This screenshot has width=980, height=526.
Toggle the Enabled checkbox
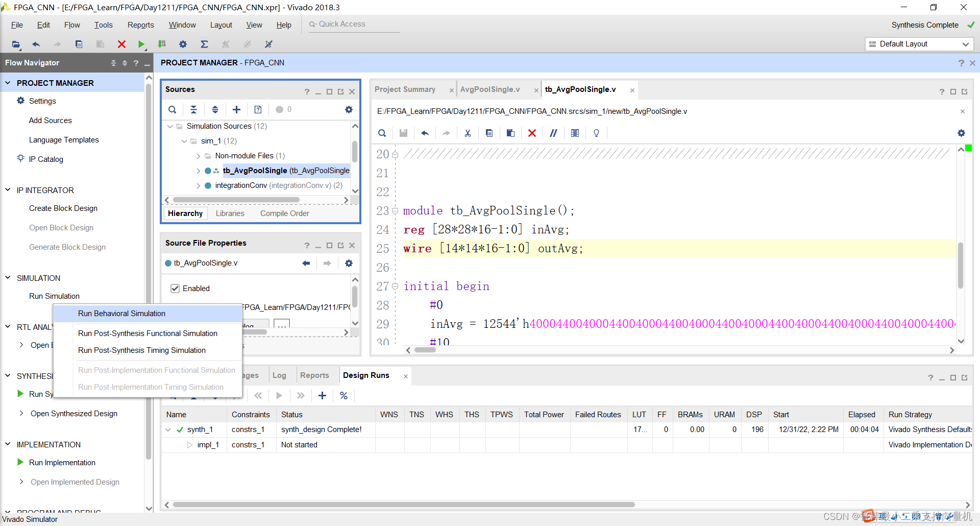point(175,289)
